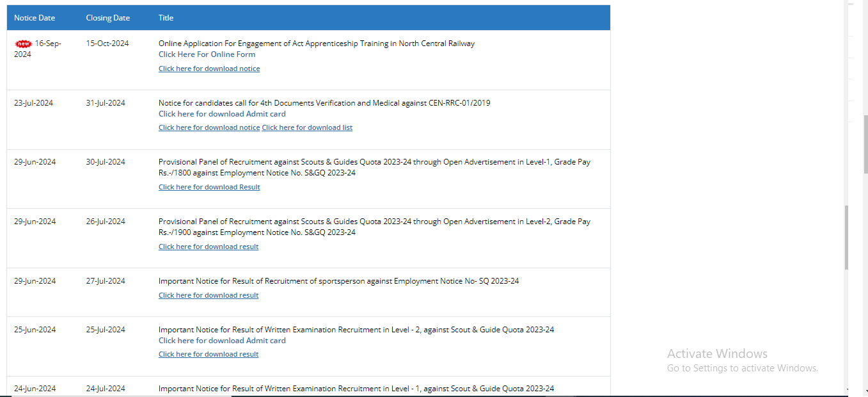
Task: Select closing date '31-Jul-2024'
Action: coord(106,103)
